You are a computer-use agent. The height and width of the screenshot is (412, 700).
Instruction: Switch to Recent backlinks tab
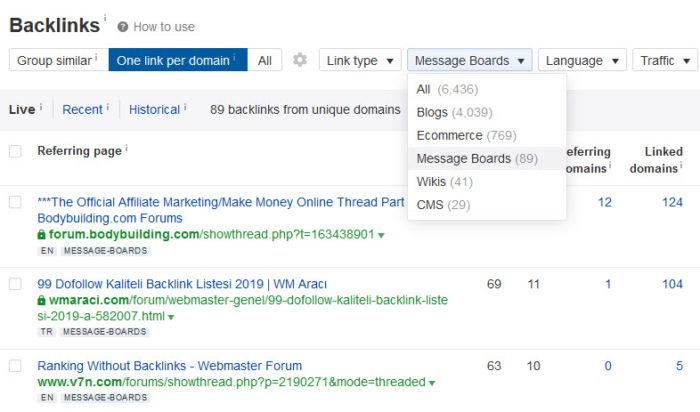pyautogui.click(x=83, y=110)
